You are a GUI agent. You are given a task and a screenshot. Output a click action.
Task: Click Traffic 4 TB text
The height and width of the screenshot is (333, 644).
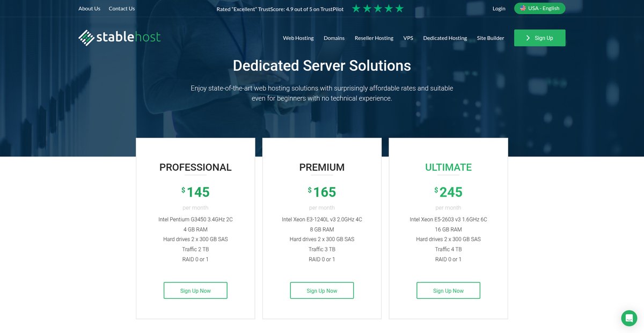tap(448, 249)
